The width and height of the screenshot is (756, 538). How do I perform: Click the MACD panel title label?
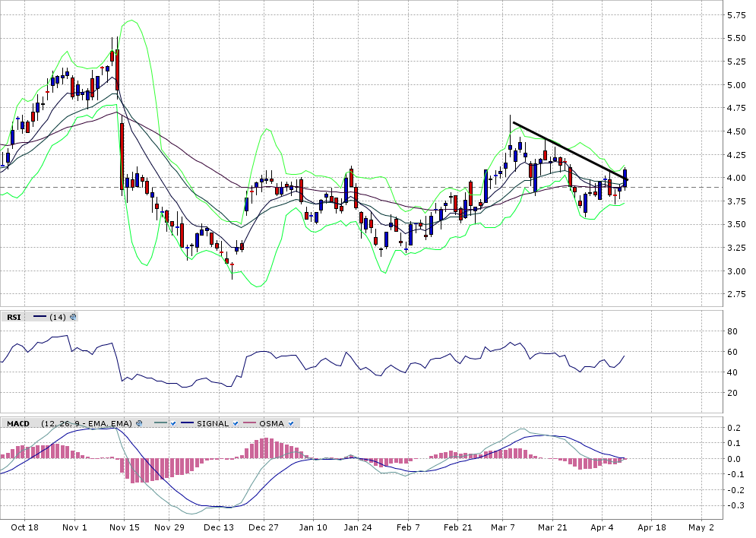(x=17, y=423)
